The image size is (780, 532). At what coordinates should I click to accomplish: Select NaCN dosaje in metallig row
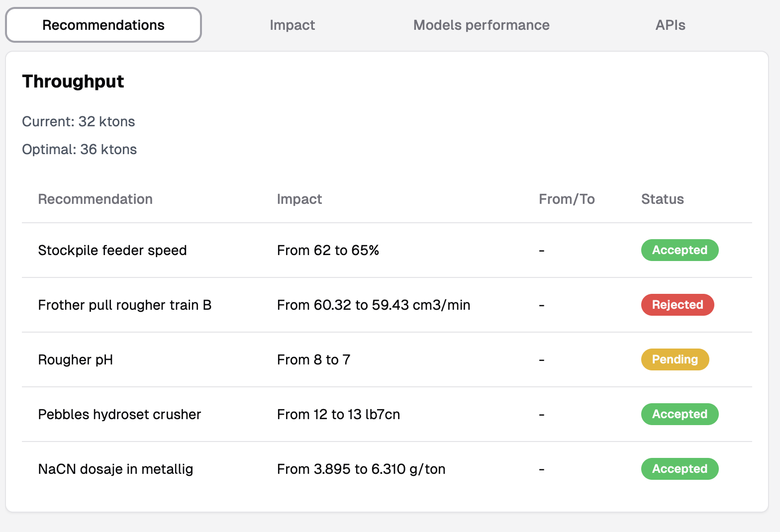click(115, 469)
